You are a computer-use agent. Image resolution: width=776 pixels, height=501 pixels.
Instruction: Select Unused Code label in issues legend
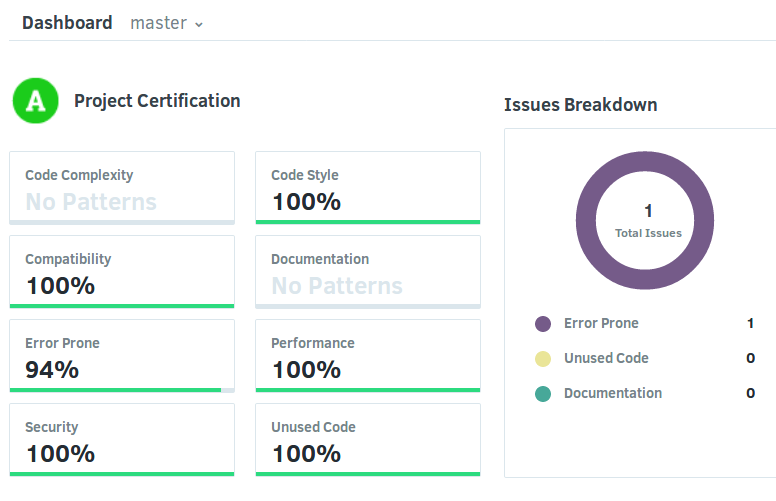(606, 358)
